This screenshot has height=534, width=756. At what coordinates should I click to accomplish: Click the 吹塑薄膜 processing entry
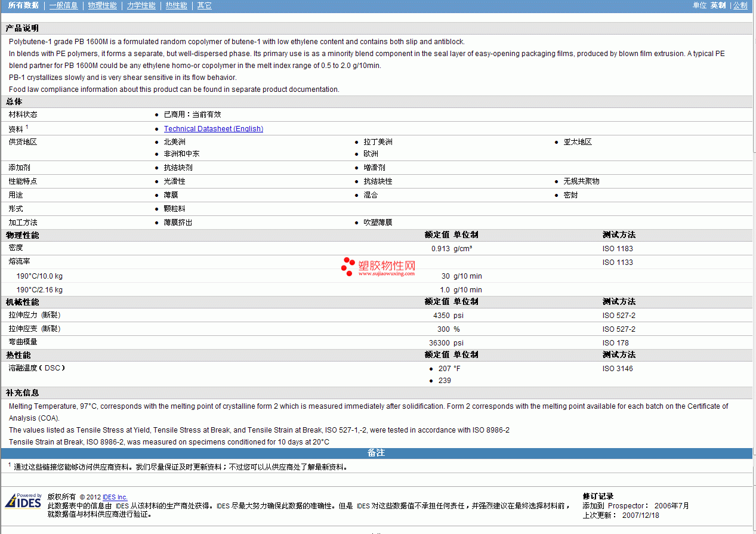[x=378, y=223]
